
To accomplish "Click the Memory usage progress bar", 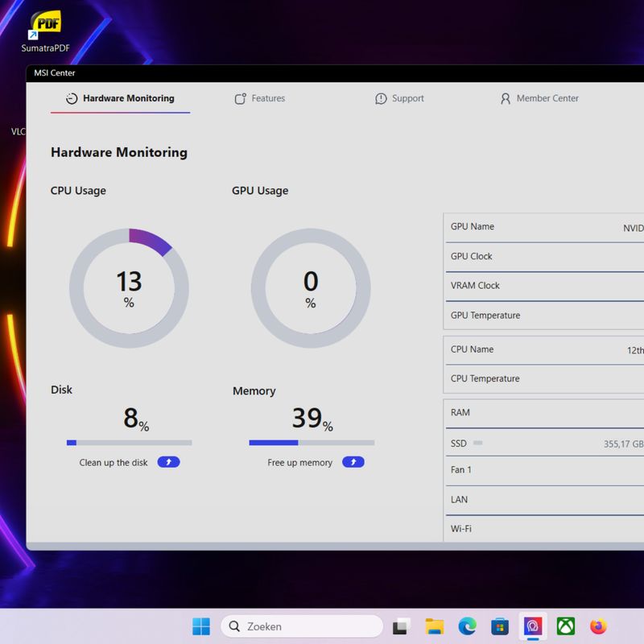I will [312, 442].
